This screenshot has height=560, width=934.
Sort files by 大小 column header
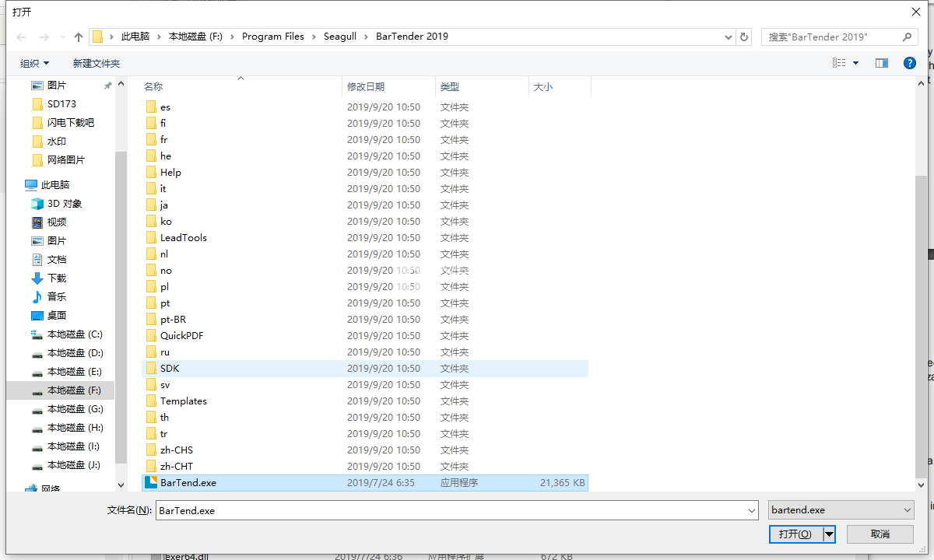pos(560,87)
